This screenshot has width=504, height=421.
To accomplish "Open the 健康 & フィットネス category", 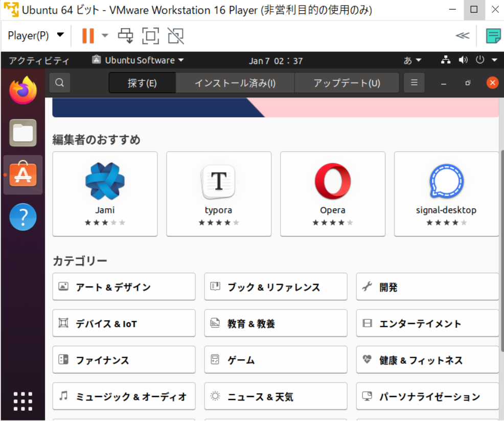I will 427,360.
